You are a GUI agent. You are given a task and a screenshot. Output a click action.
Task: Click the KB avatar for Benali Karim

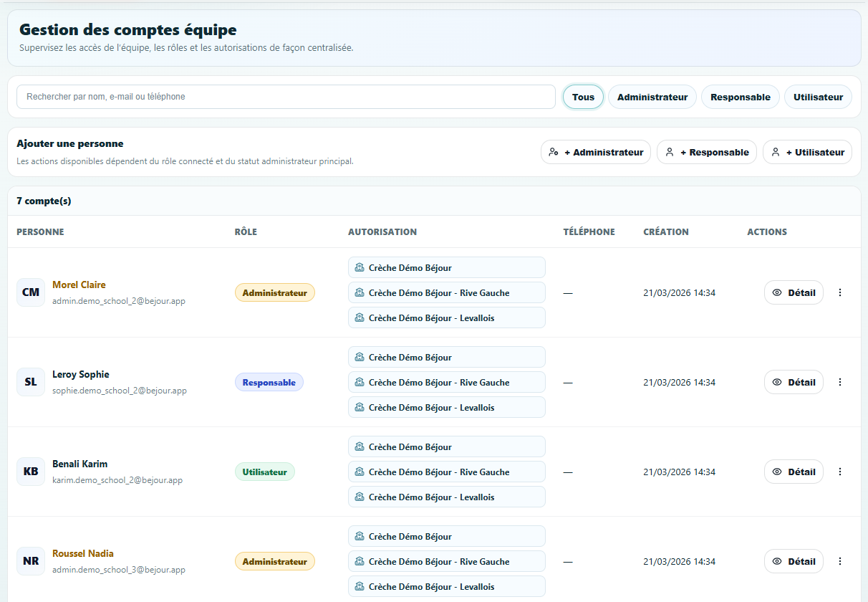click(31, 472)
